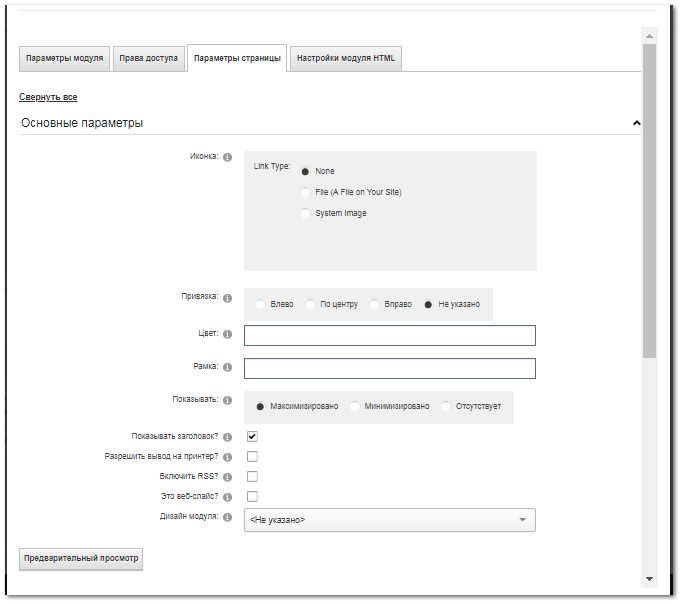Click the help icon beside Привязка label
Viewport: 682px width, 604px height.
227,298
